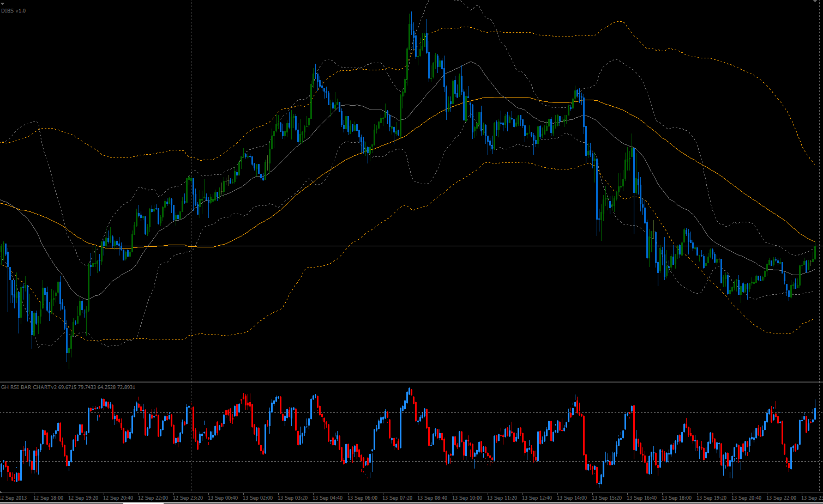This screenshot has width=823, height=504.
Task: Click the 64.2528 value in RSI label
Action: (x=106, y=387)
